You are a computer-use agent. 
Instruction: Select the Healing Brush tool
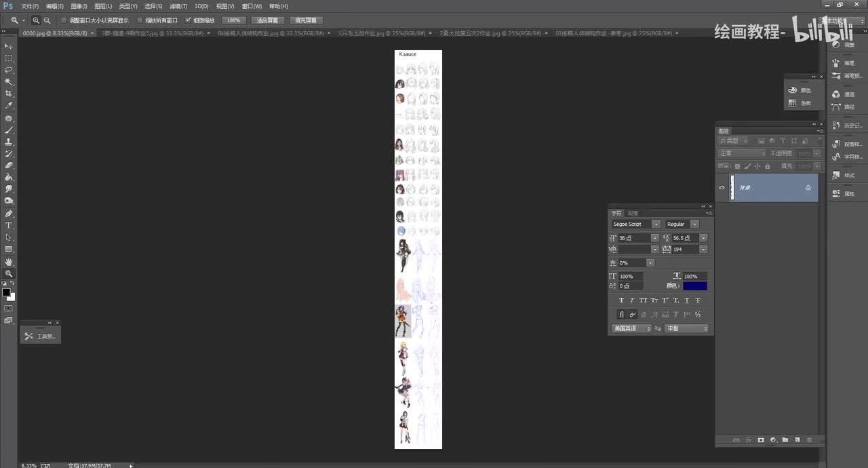[x=9, y=118]
